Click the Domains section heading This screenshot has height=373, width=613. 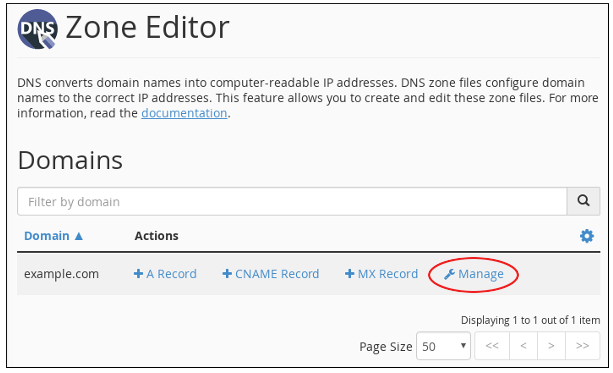click(70, 160)
